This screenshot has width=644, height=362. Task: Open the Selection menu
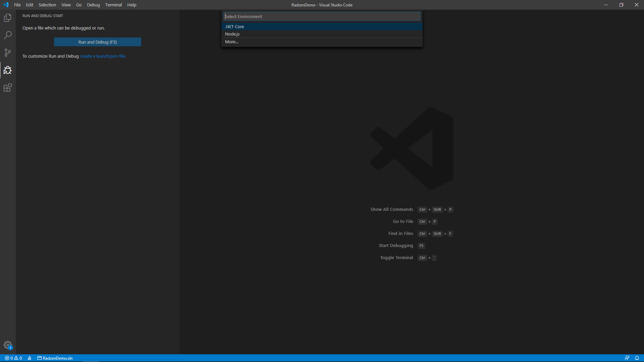point(47,5)
